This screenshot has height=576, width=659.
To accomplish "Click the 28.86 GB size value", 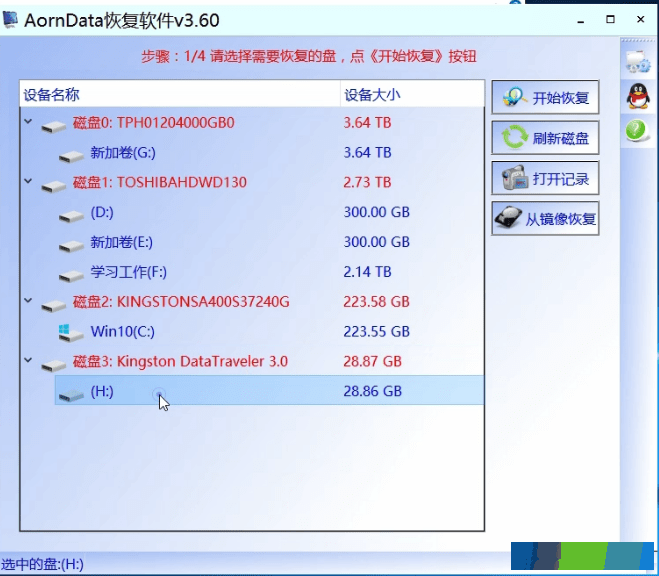I will tap(372, 391).
